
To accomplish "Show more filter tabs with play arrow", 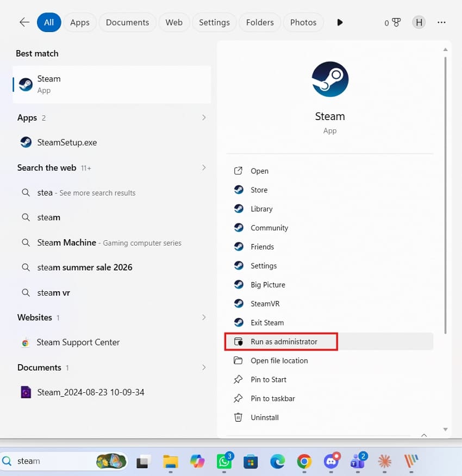I will point(340,22).
